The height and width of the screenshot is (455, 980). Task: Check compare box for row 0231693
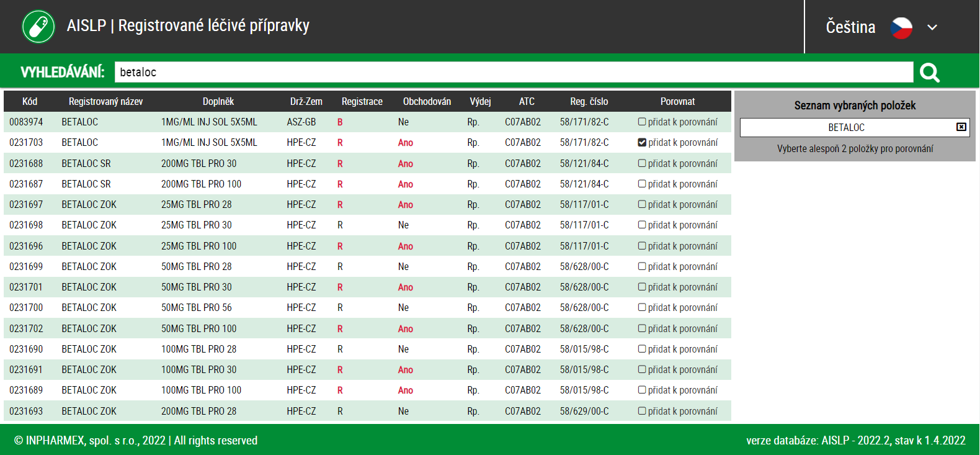pyautogui.click(x=642, y=411)
